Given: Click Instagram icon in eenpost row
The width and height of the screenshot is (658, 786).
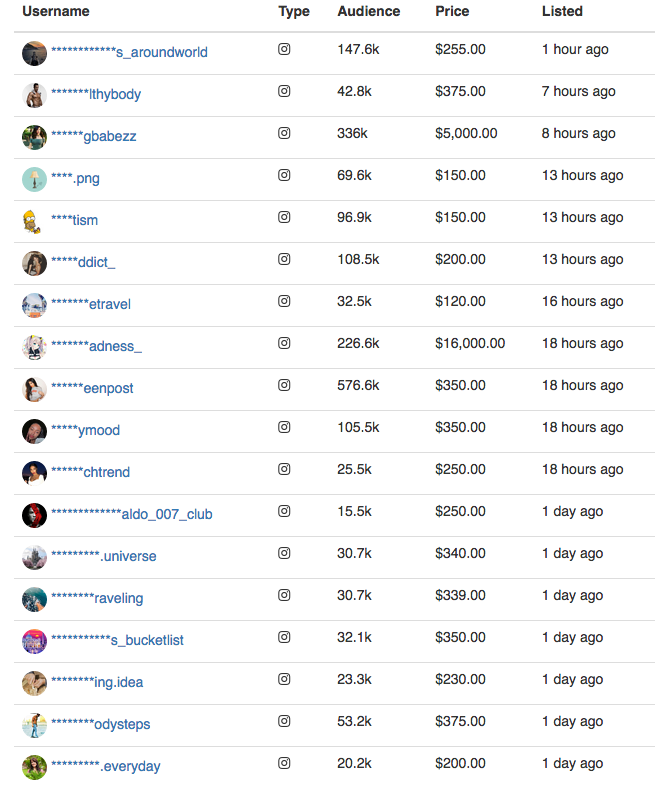Looking at the screenshot, I should click(x=284, y=385).
